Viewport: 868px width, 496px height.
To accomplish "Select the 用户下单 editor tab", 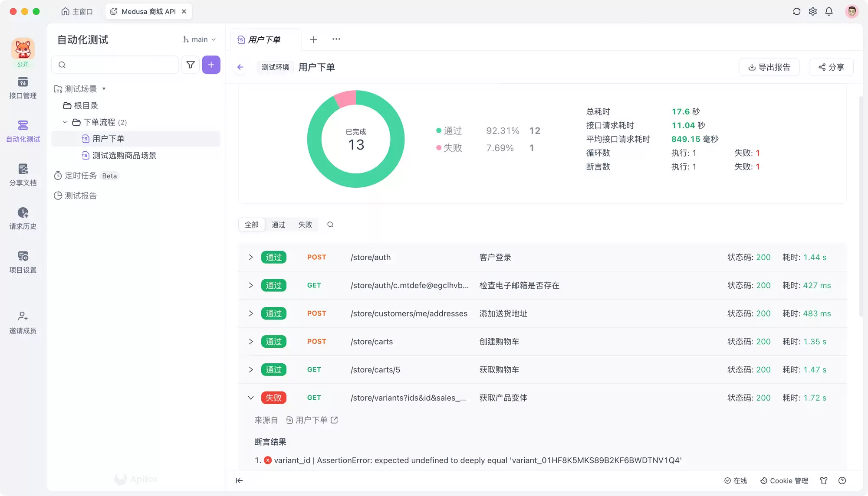I will [265, 40].
